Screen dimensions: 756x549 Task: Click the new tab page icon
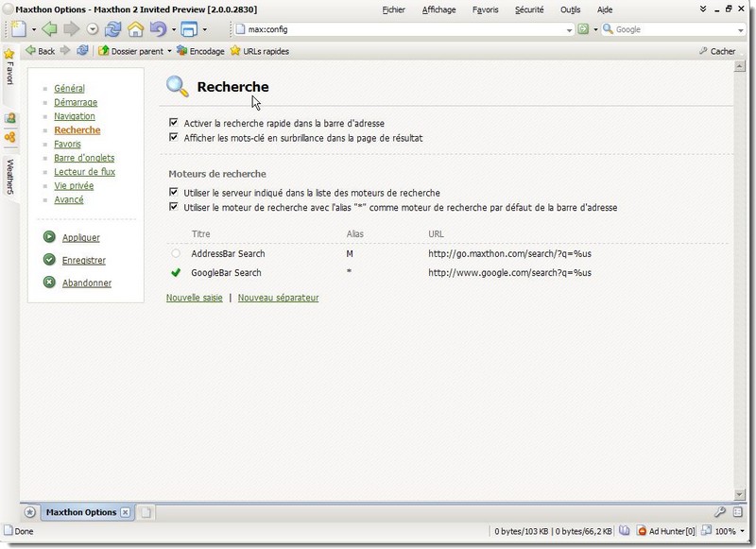point(19,29)
